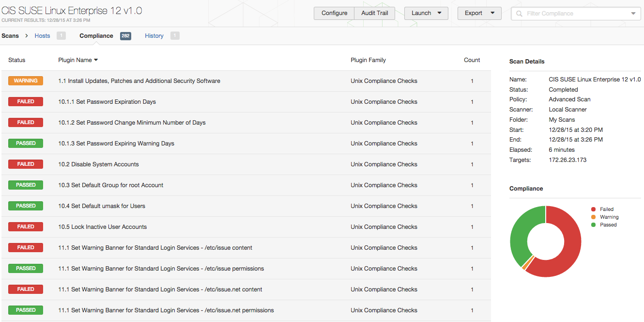Click FAILED badge for /etc/issue content
Viewport: 644px width, 322px height.
coord(26,248)
